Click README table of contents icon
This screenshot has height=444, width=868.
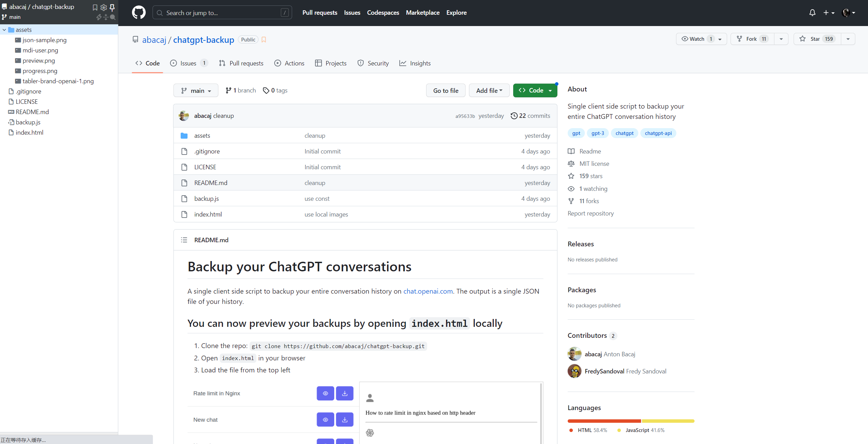(x=184, y=240)
